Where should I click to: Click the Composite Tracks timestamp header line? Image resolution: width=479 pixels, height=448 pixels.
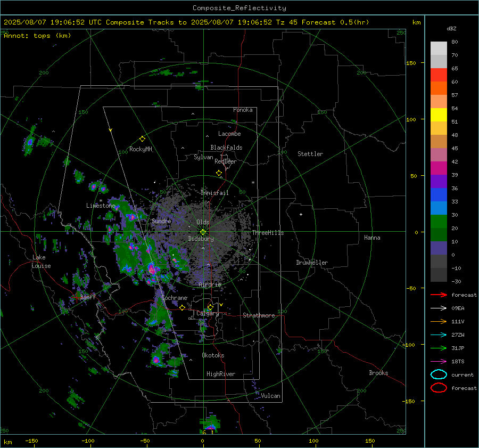(x=186, y=22)
